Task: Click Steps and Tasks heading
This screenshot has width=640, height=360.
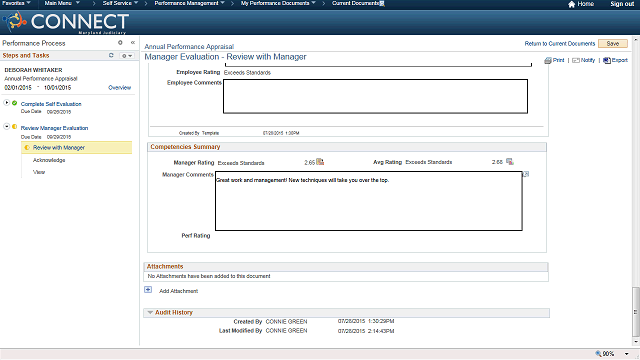Action: (x=26, y=56)
